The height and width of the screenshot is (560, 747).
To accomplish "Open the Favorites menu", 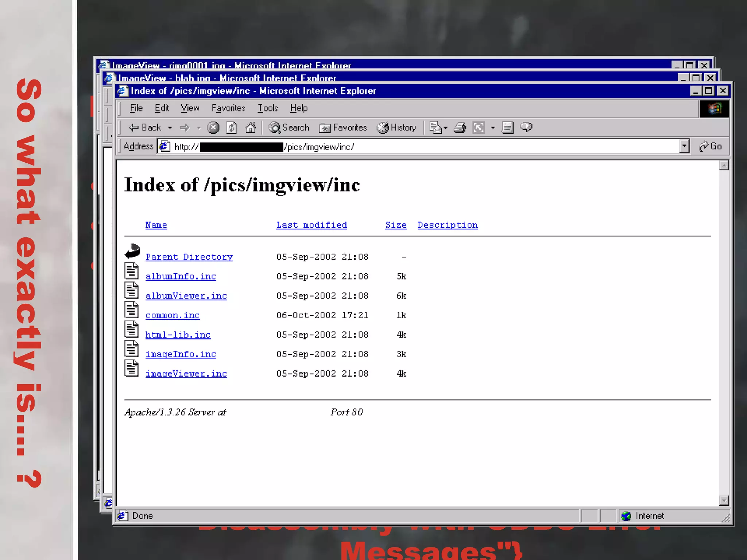I will (x=228, y=108).
